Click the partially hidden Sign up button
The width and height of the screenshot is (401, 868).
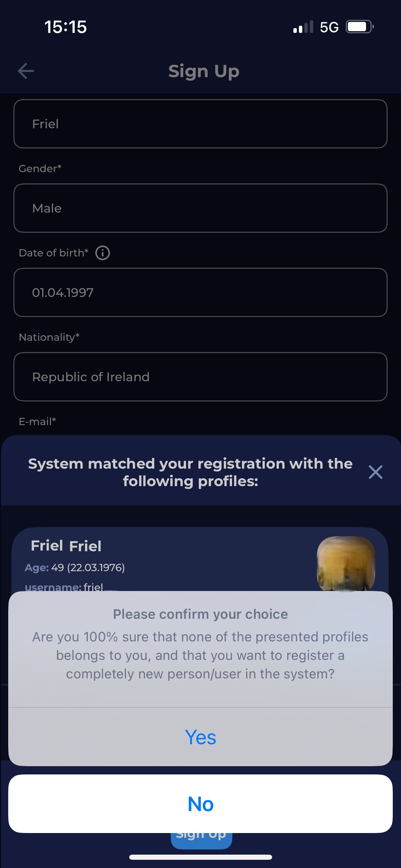[x=201, y=841]
